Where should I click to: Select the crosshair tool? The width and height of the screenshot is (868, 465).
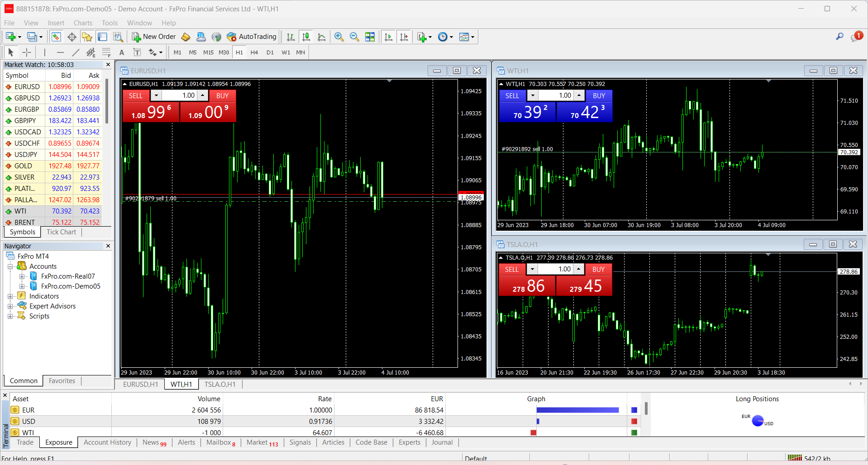tap(27, 52)
